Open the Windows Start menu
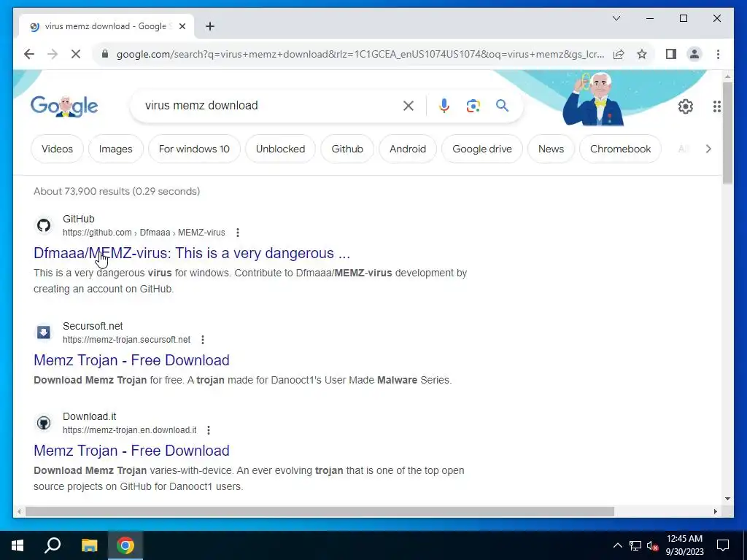This screenshot has width=747, height=560. (x=18, y=545)
